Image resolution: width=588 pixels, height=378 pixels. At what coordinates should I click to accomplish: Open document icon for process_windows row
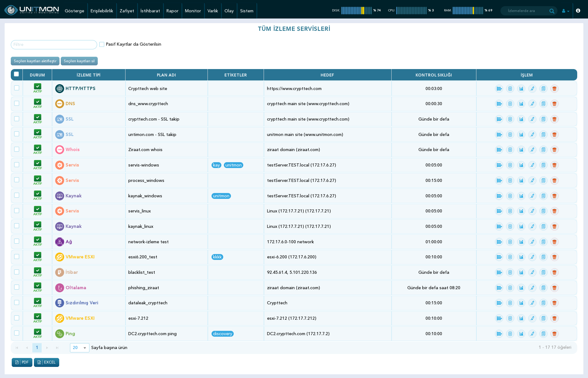[510, 181]
